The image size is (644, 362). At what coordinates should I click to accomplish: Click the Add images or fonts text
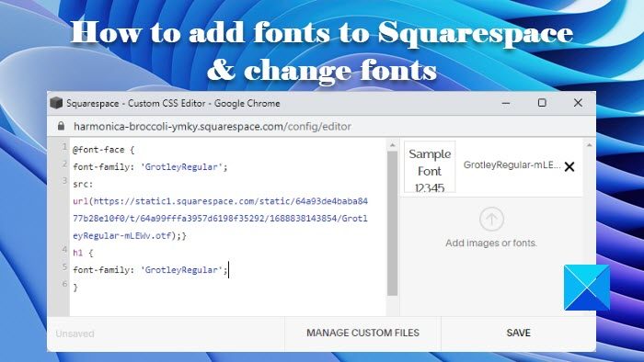point(491,243)
